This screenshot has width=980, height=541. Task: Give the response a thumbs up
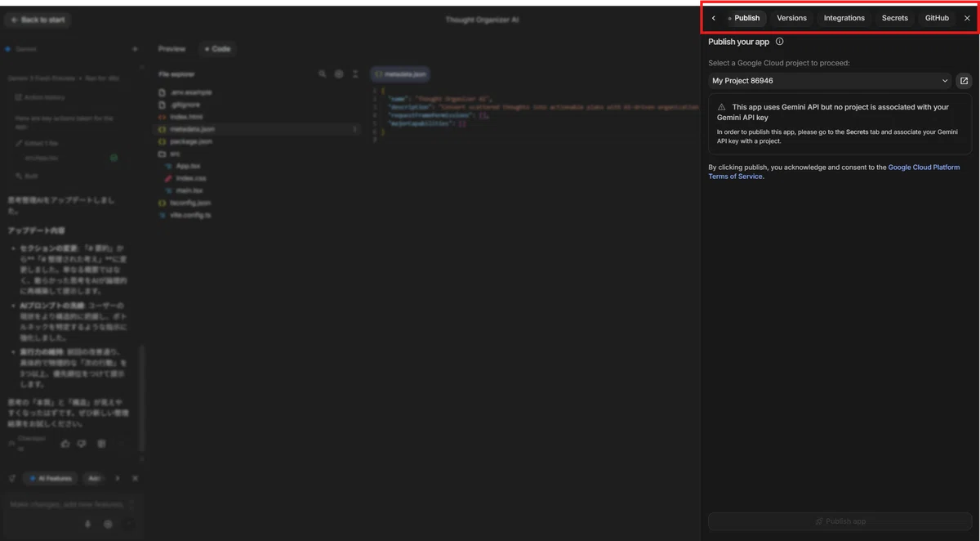[x=65, y=444]
